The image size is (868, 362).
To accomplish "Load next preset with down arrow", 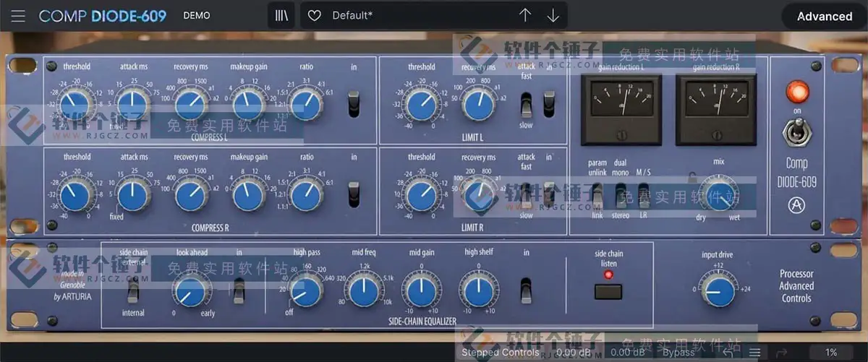I will (553, 16).
